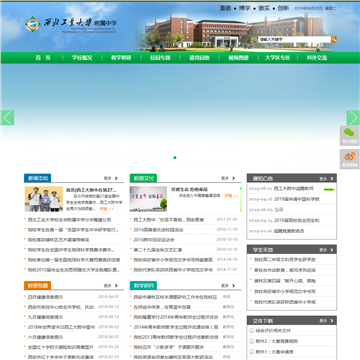Screen dimensions: 360x360
Task: Open notice 2019届申请中国科学院
Action: click(x=297, y=199)
